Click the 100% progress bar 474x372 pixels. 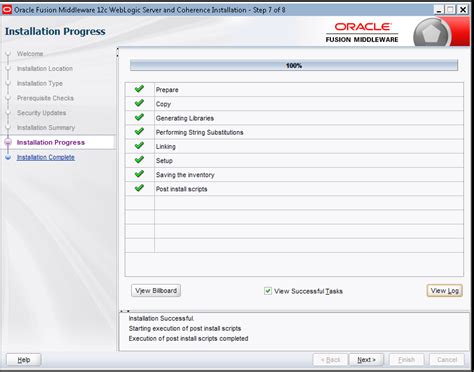point(294,66)
